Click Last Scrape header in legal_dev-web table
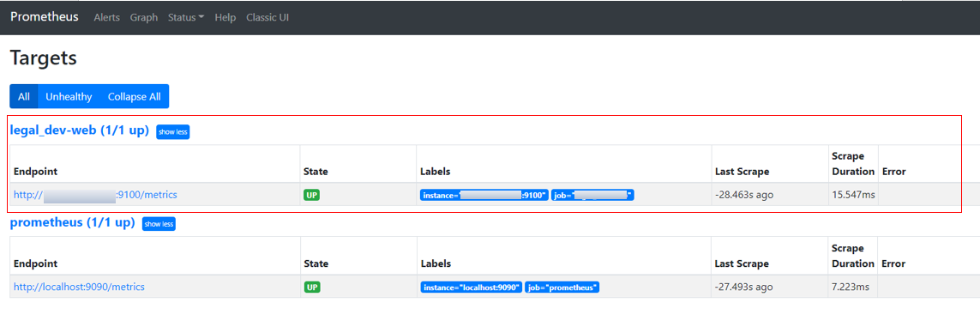980x327 pixels. coord(742,172)
